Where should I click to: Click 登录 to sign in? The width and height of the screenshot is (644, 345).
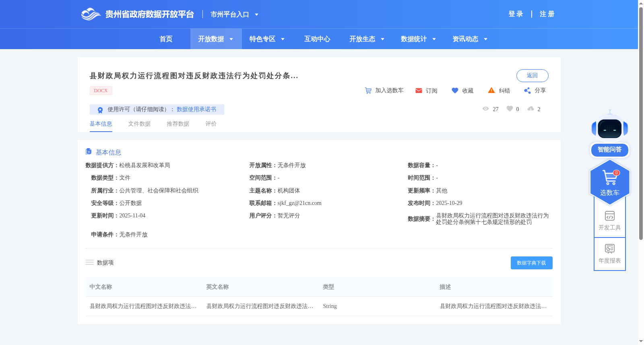516,14
